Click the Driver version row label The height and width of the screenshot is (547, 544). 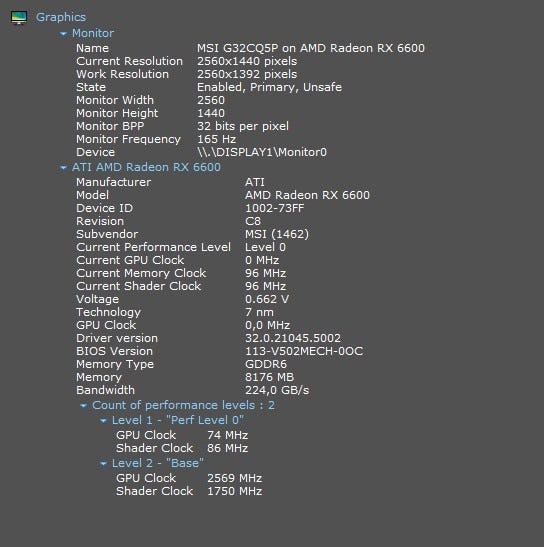pyautogui.click(x=117, y=338)
